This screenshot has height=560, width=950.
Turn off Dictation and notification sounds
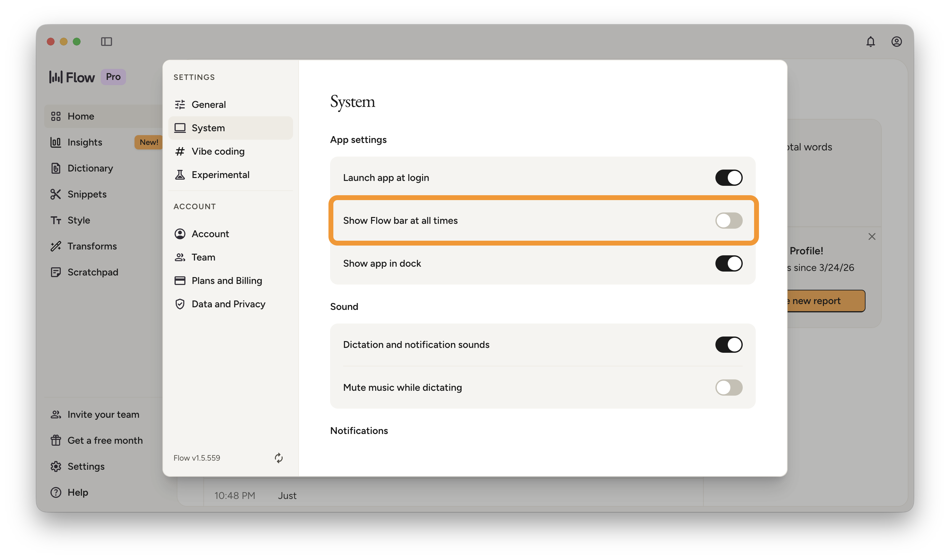point(728,345)
